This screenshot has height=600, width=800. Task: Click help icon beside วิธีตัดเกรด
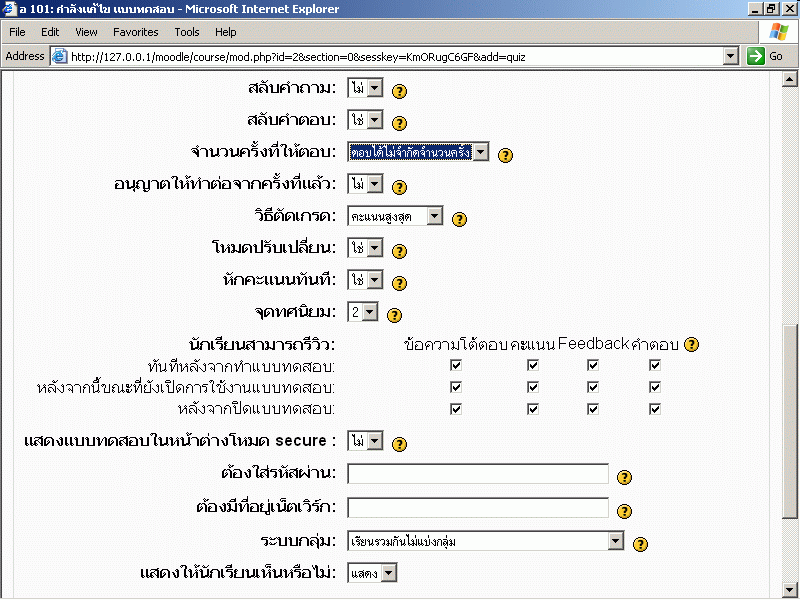point(460,218)
